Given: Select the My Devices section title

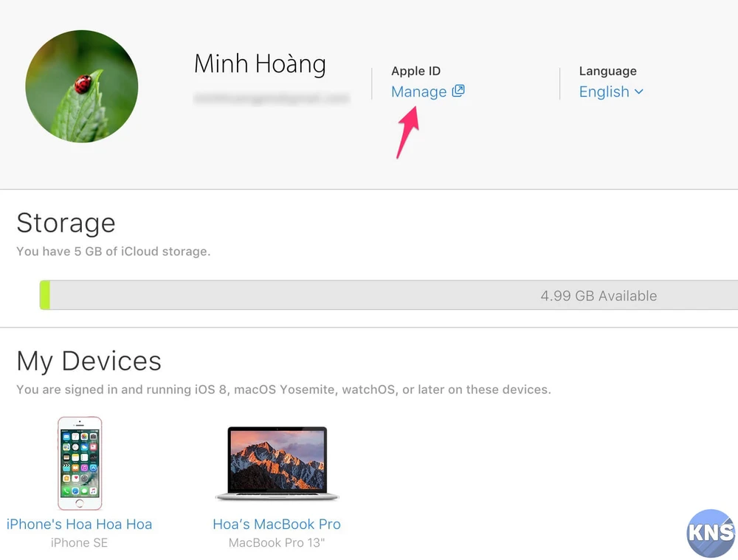Looking at the screenshot, I should pyautogui.click(x=89, y=361).
